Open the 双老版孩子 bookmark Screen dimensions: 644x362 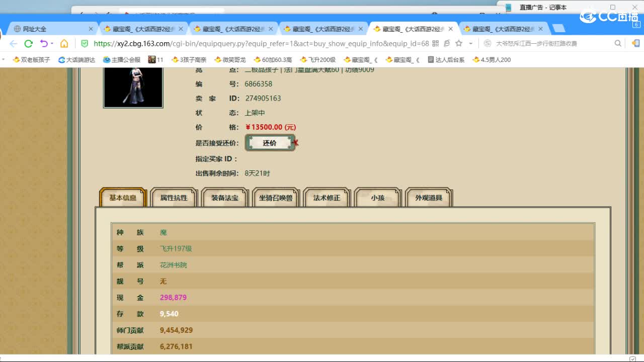click(x=31, y=60)
